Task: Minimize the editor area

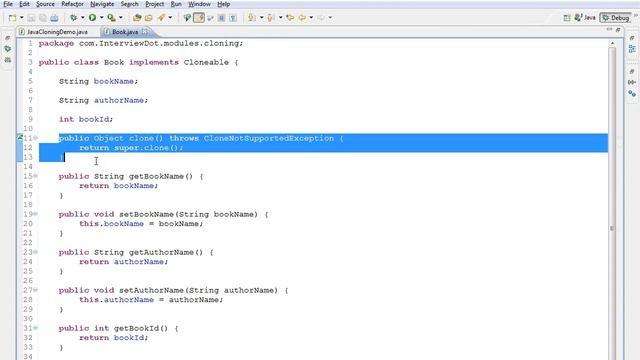Action: pyautogui.click(x=609, y=30)
